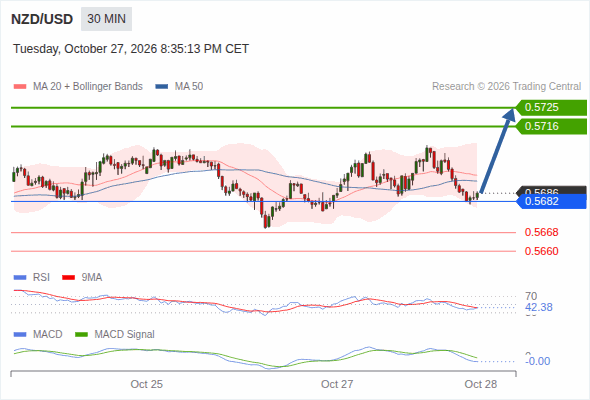Click the Research © 2026 Trading Central credit
This screenshot has width=590, height=400.
click(x=506, y=87)
